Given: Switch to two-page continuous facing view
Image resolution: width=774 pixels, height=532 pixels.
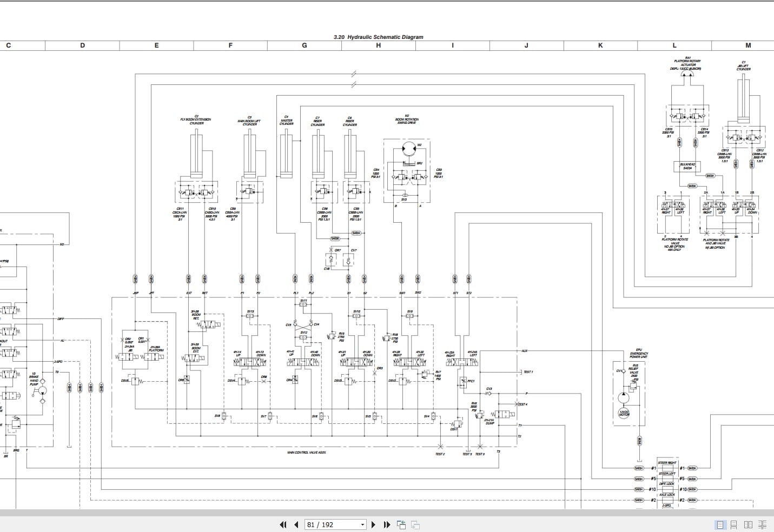Looking at the screenshot, I should click(763, 524).
